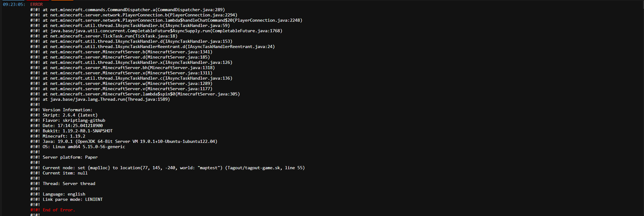Click the OS: Linux amd64 line
The height and width of the screenshot is (216, 644).
pos(78,147)
